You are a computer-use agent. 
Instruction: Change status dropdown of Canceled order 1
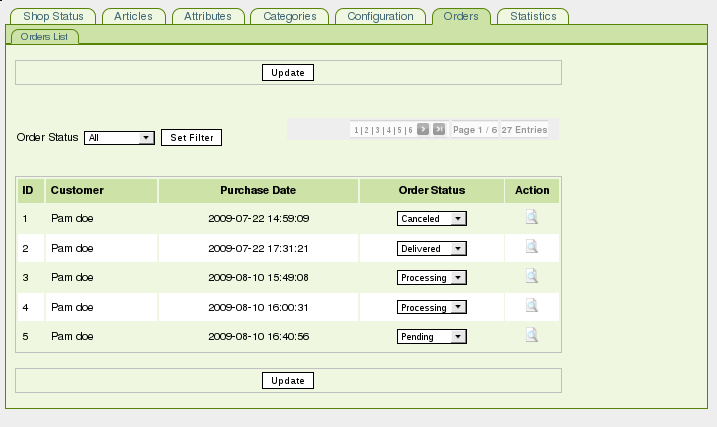432,219
